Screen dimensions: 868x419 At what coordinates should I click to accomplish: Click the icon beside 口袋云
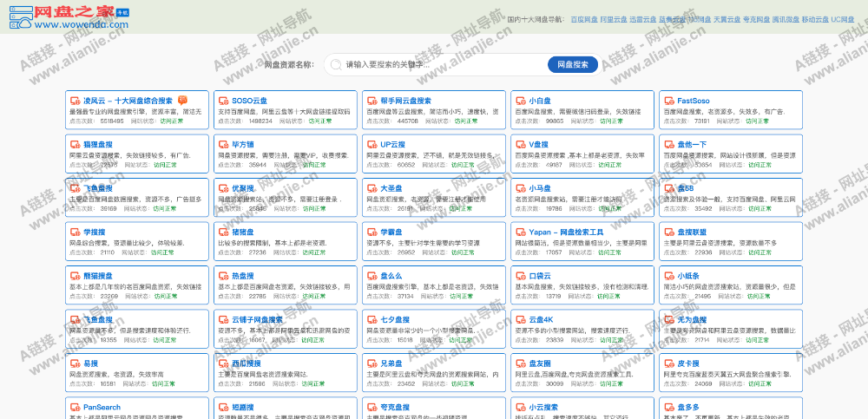520,276
